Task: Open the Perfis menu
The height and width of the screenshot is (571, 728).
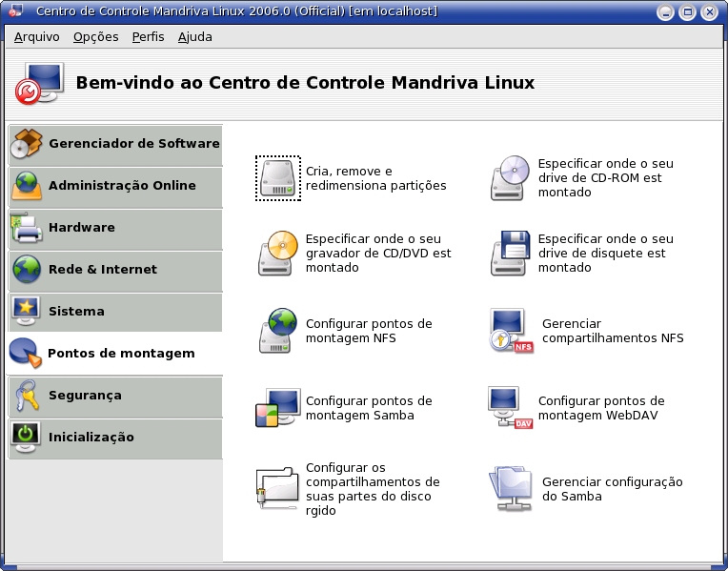Action: 148,37
